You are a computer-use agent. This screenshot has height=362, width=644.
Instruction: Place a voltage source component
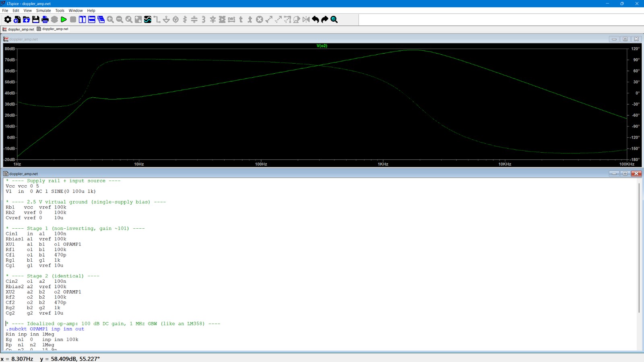[x=175, y=19]
